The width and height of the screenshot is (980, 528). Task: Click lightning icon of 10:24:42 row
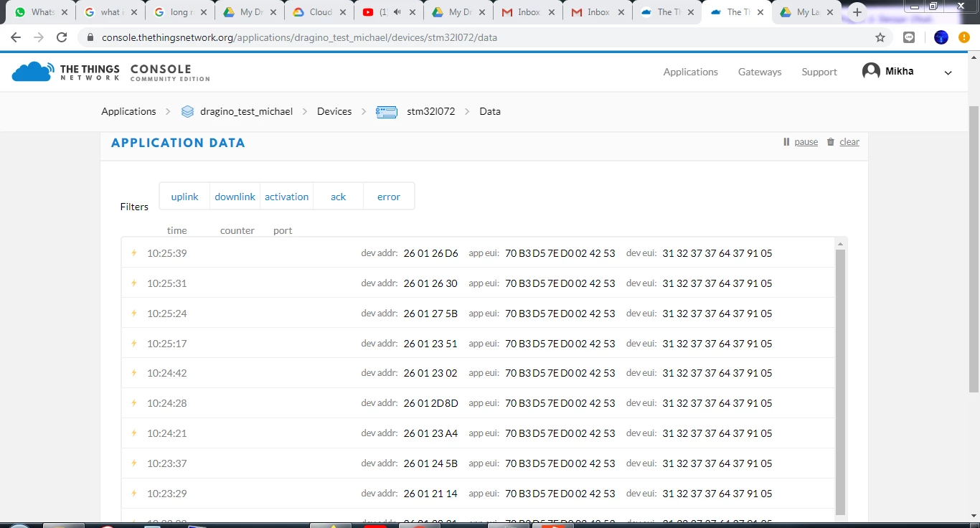click(133, 373)
